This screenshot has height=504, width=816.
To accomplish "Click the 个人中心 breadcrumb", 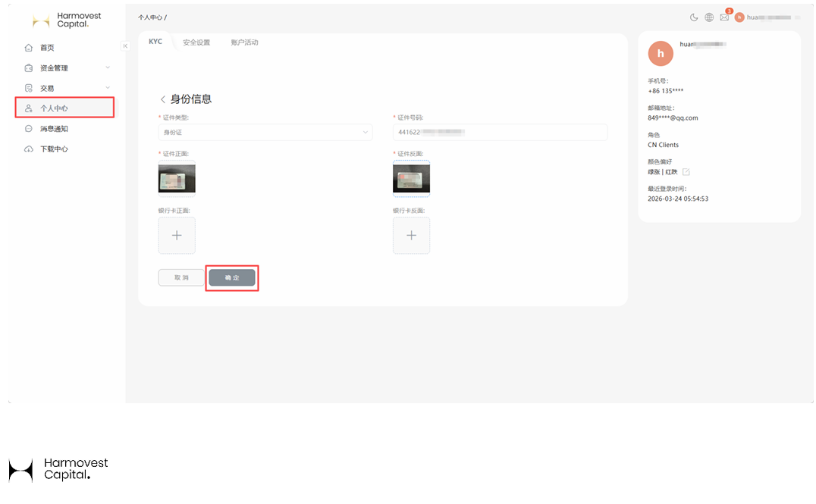I will coord(150,17).
